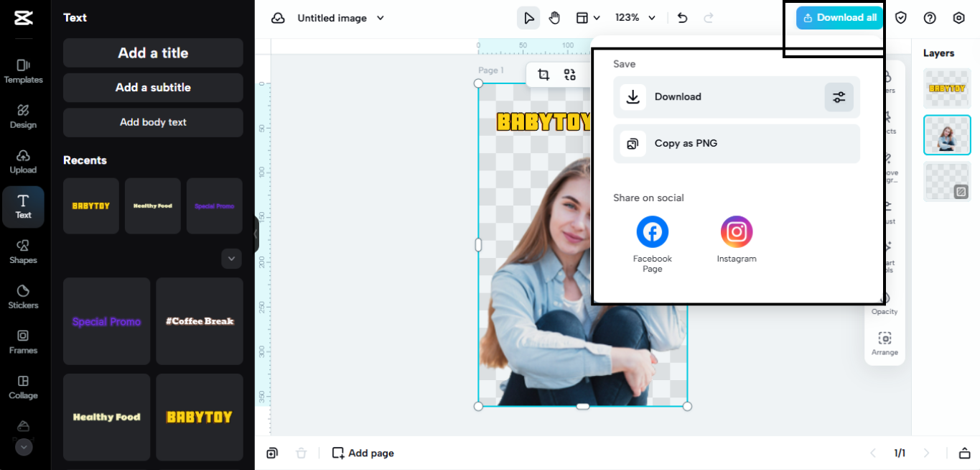980x470 pixels.
Task: Open the Arrange tool
Action: pos(885,344)
